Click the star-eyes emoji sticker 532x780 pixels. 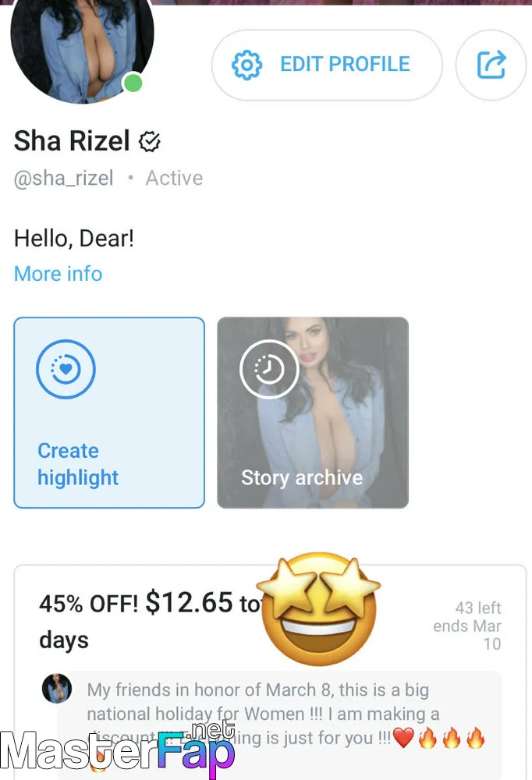coord(319,609)
